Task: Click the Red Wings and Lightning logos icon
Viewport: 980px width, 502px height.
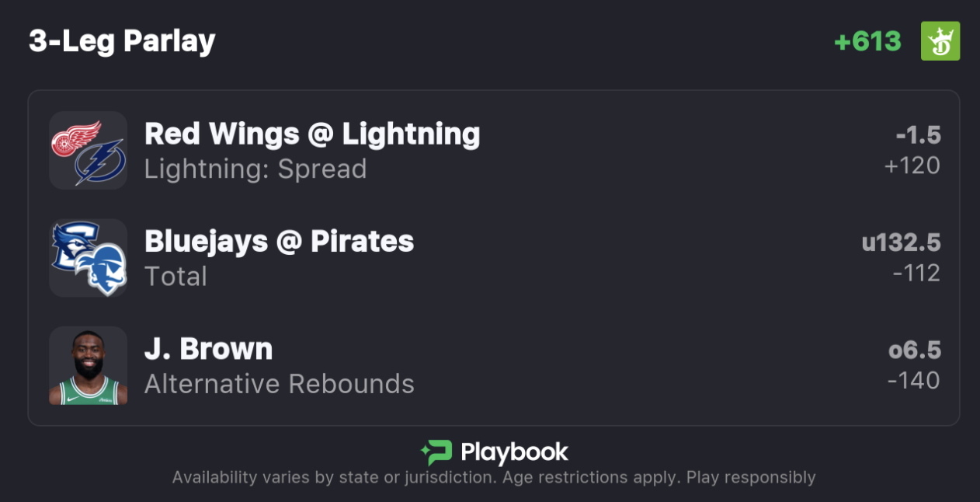Action: coord(89,151)
